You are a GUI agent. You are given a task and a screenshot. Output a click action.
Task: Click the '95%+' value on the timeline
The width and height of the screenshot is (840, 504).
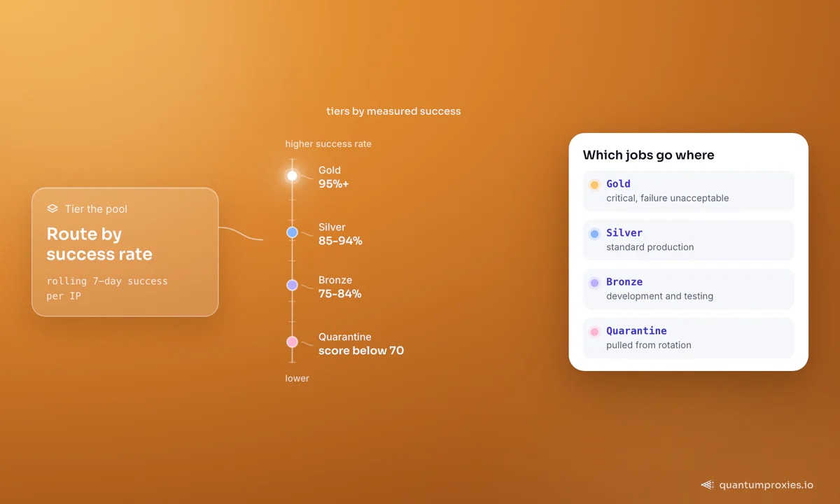tap(333, 184)
